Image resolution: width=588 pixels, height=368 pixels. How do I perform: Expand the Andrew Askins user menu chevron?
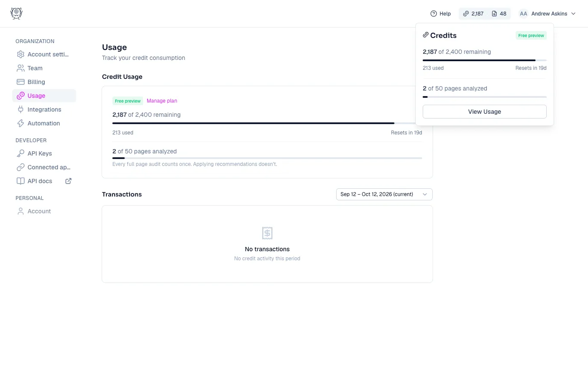pyautogui.click(x=573, y=14)
